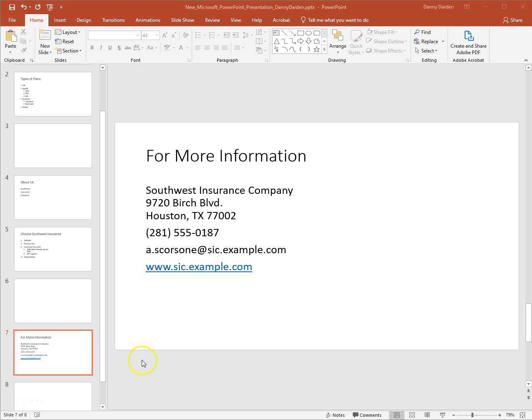This screenshot has width=532, height=420.
Task: Select the About Us slide thumbnail
Action: [53, 197]
